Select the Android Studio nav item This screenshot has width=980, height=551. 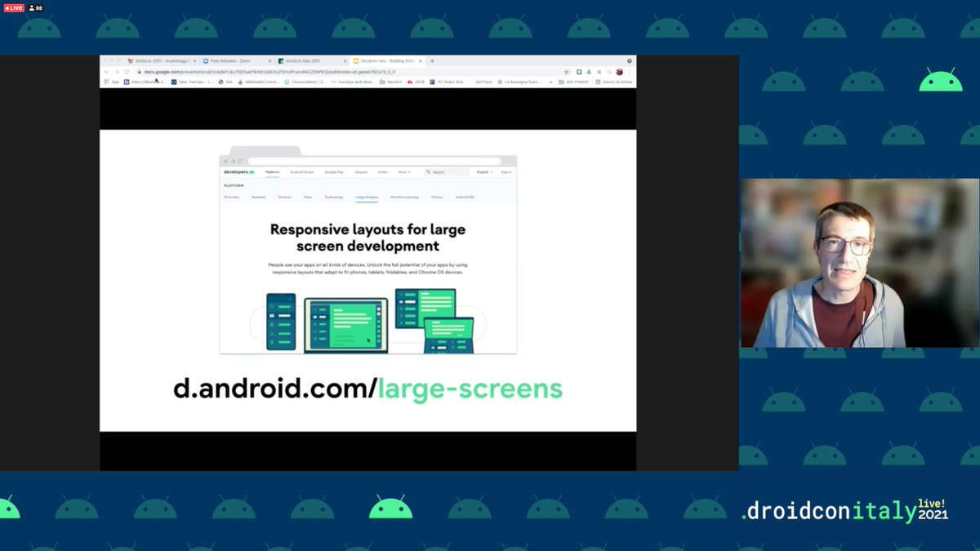pos(302,172)
